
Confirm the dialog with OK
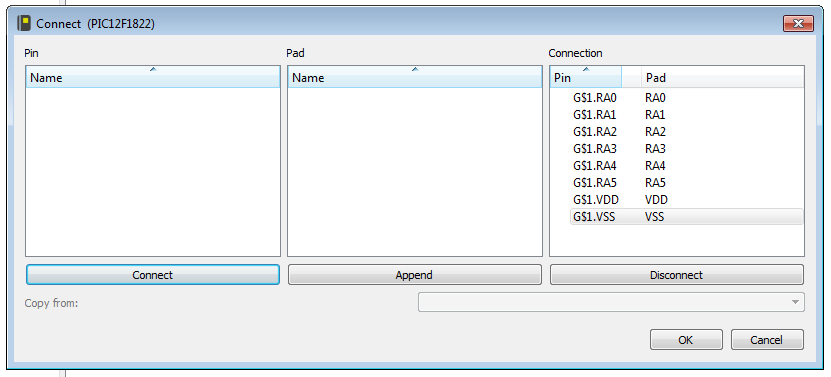point(686,340)
